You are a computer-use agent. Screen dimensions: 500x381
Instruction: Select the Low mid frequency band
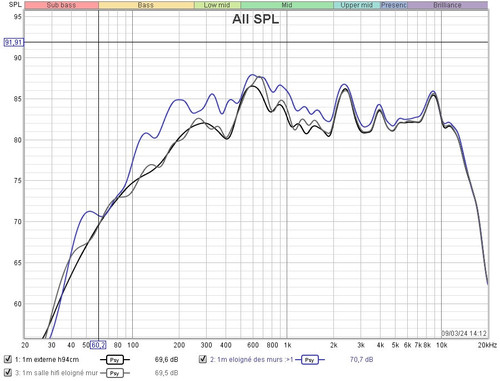(217, 5)
